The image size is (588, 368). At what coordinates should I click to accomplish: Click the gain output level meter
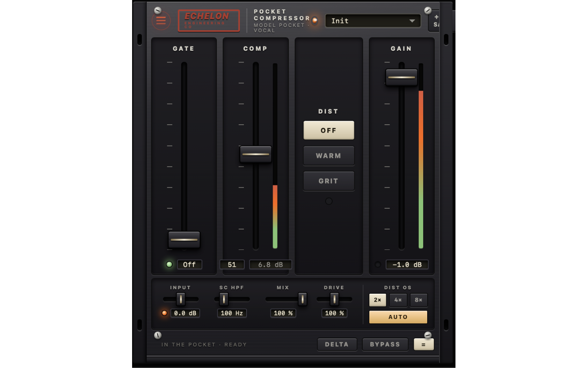[421, 156]
